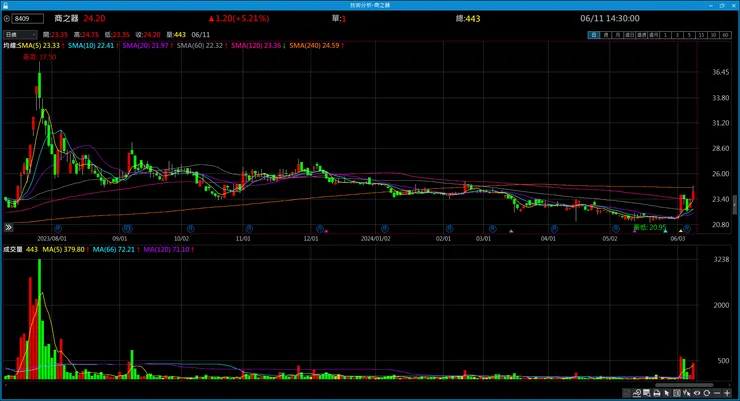Click the 月 marker above 2024/01/02 date
Image resolution: width=740 pixels, height=401 pixels.
[385, 229]
